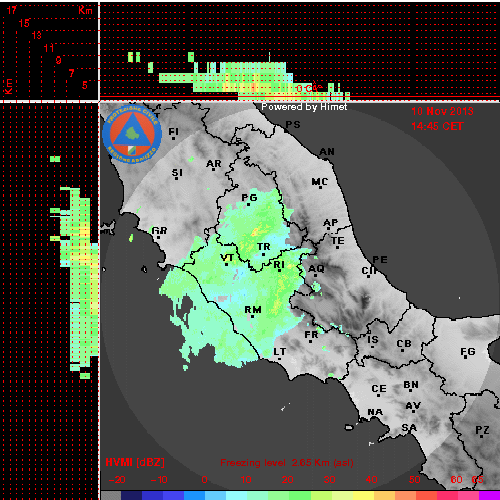Select the PG city marker
This screenshot has width=500, height=500.
[248, 204]
